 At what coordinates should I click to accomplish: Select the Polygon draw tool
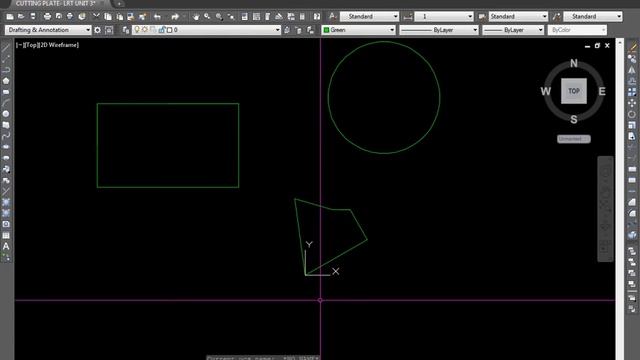tap(6, 81)
